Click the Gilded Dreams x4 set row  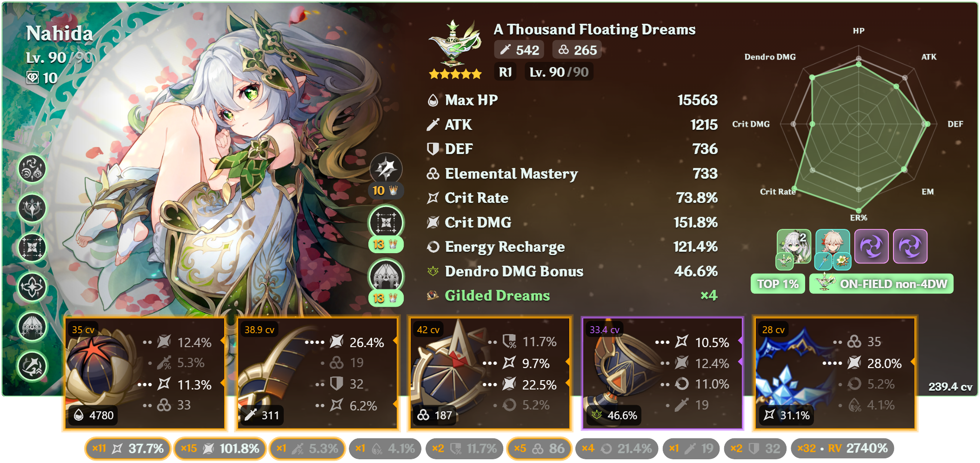click(x=572, y=296)
